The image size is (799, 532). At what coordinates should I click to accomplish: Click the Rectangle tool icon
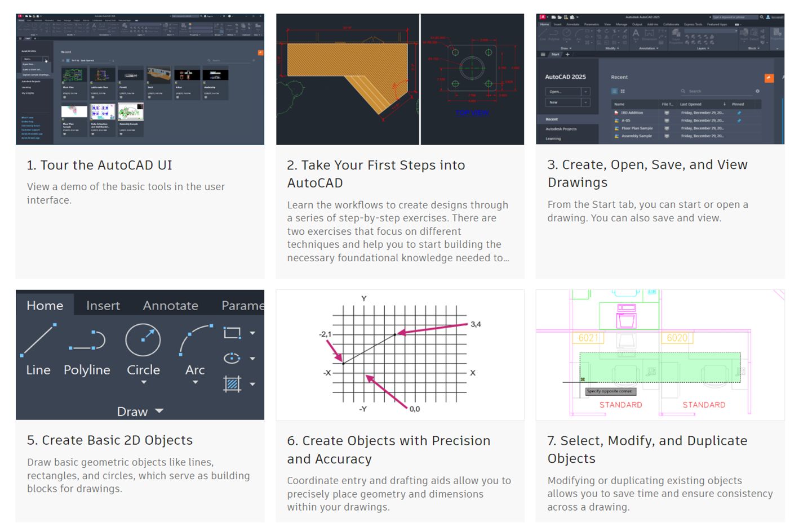232,333
